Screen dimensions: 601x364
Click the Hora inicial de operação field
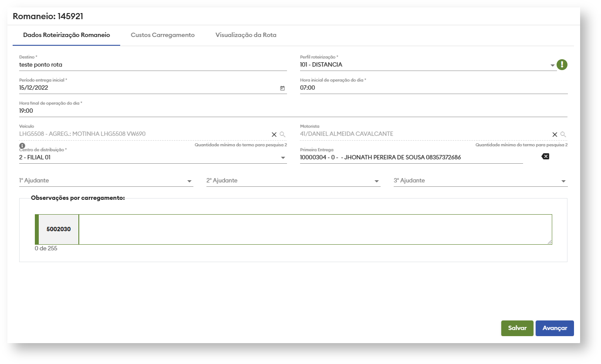click(434, 88)
